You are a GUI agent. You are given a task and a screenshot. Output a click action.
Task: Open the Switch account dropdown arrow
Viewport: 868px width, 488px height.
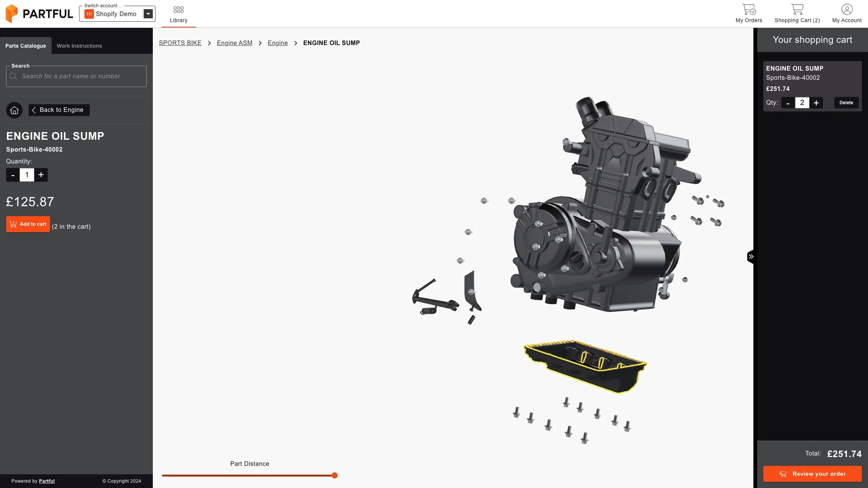click(x=148, y=14)
